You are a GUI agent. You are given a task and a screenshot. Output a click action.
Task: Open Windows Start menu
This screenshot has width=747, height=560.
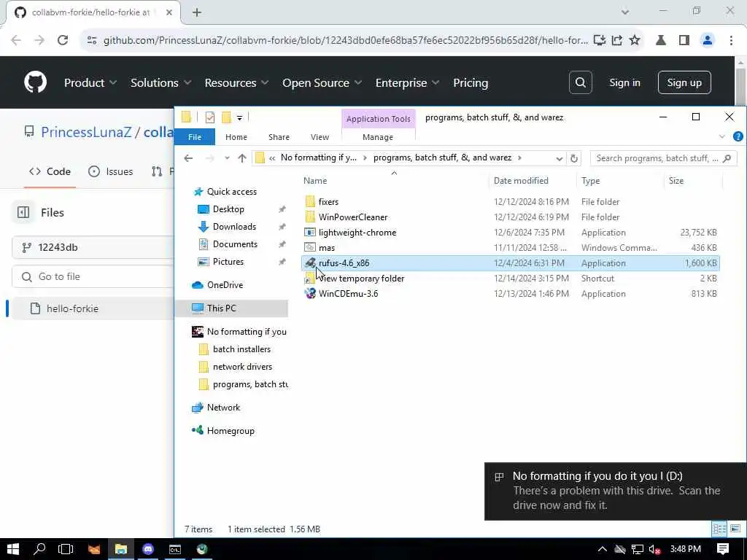(x=13, y=549)
